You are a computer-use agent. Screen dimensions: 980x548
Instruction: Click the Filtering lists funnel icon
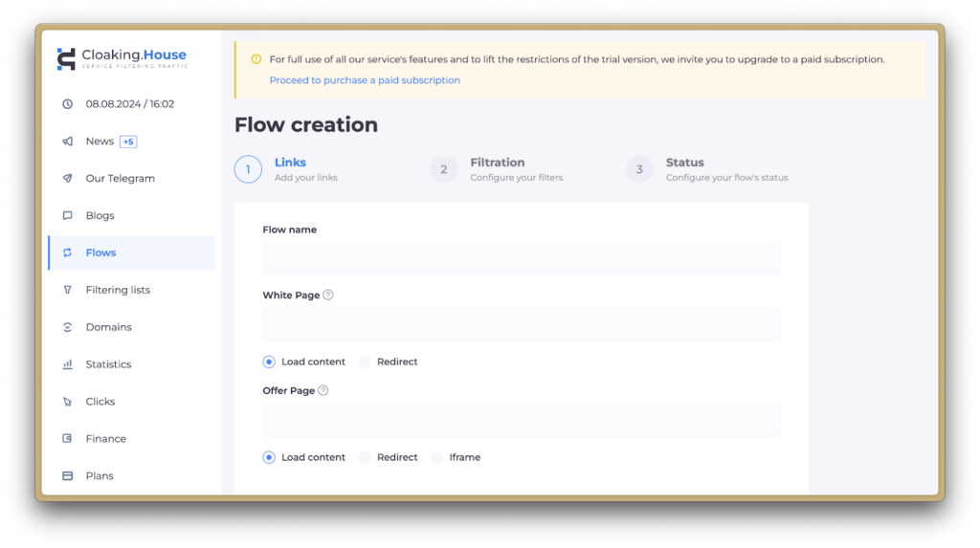coord(67,290)
